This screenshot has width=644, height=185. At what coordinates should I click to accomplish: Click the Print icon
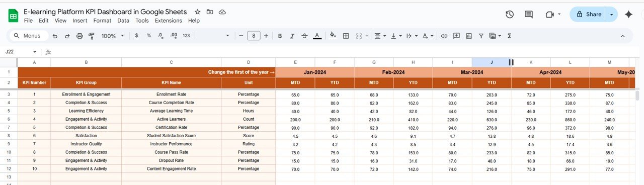79,36
